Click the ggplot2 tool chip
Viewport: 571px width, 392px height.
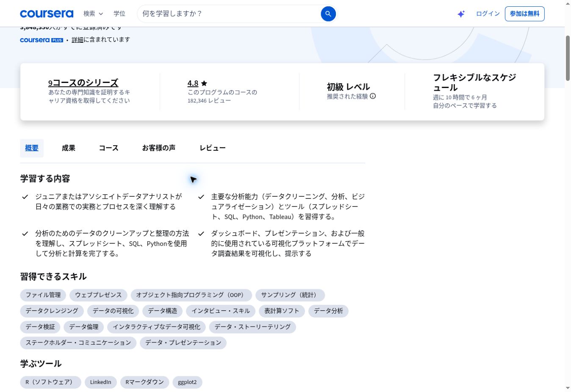coord(187,382)
